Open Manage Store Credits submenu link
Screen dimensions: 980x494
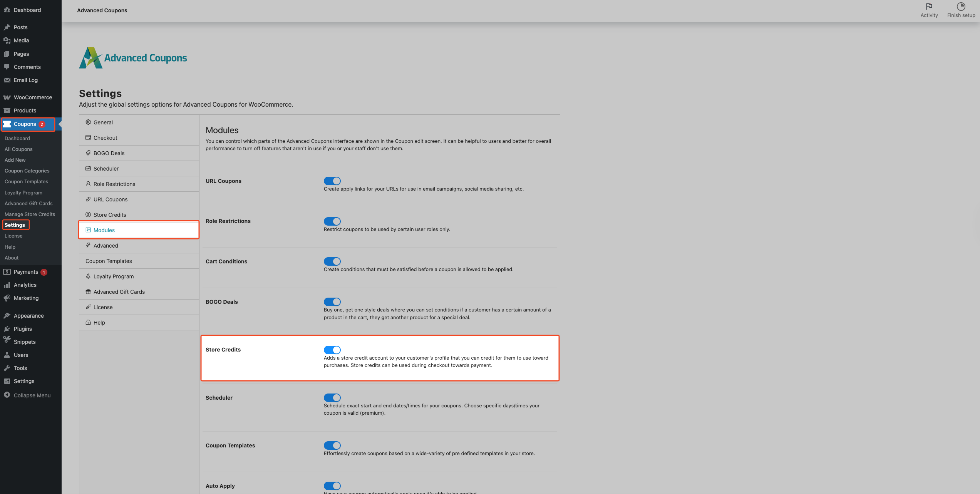30,214
